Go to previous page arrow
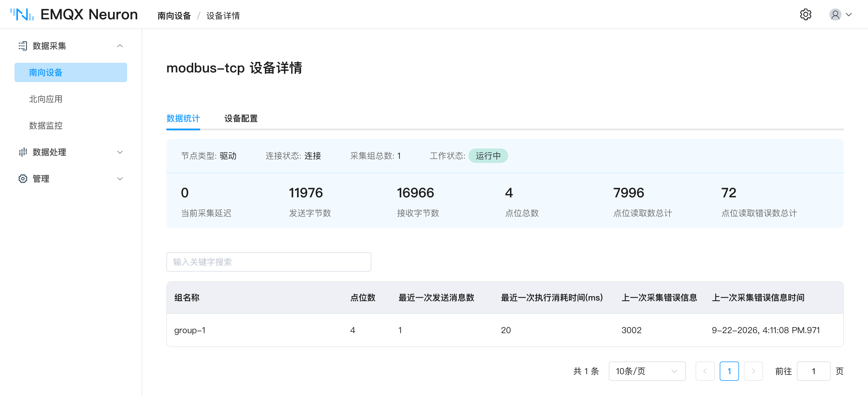 [x=705, y=371]
